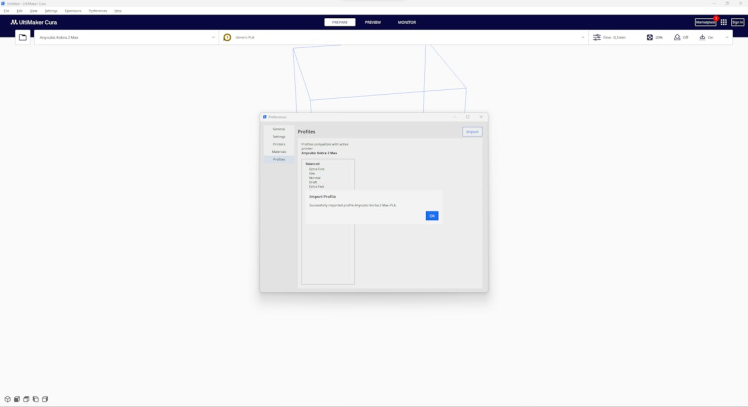Viewport: 748px width, 407px height.
Task: Switch to the MONITOR stage tab
Action: click(x=407, y=22)
